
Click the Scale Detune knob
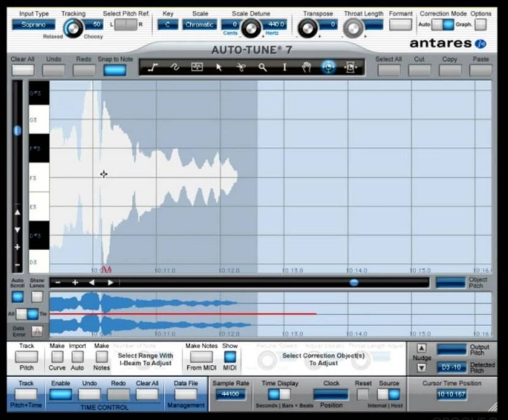pos(251,29)
